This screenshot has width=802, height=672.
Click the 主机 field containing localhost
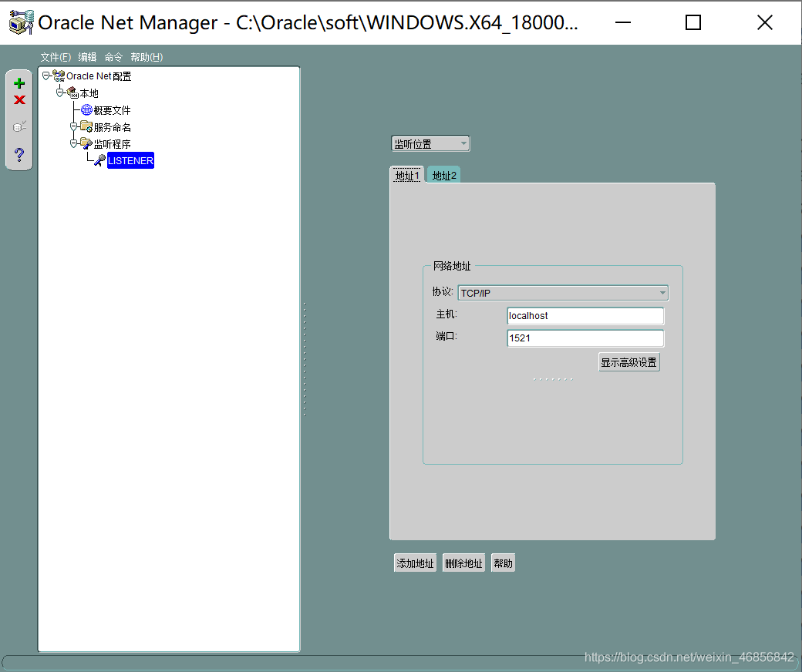pyautogui.click(x=585, y=316)
